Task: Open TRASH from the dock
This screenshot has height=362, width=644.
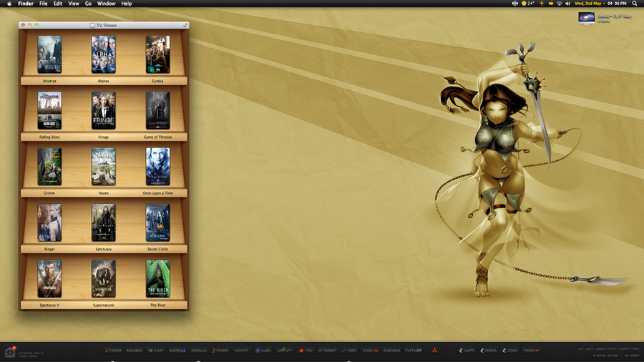Action: (x=531, y=351)
